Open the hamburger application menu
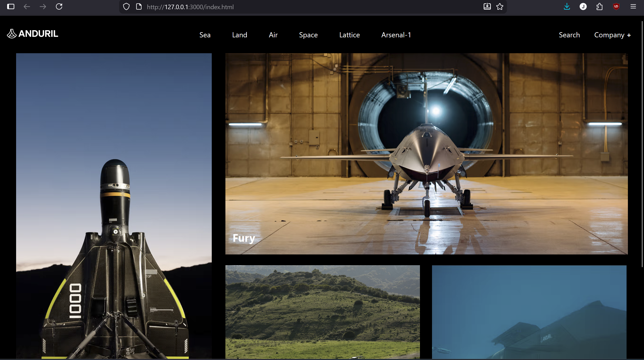This screenshot has height=360, width=644. 633,7
